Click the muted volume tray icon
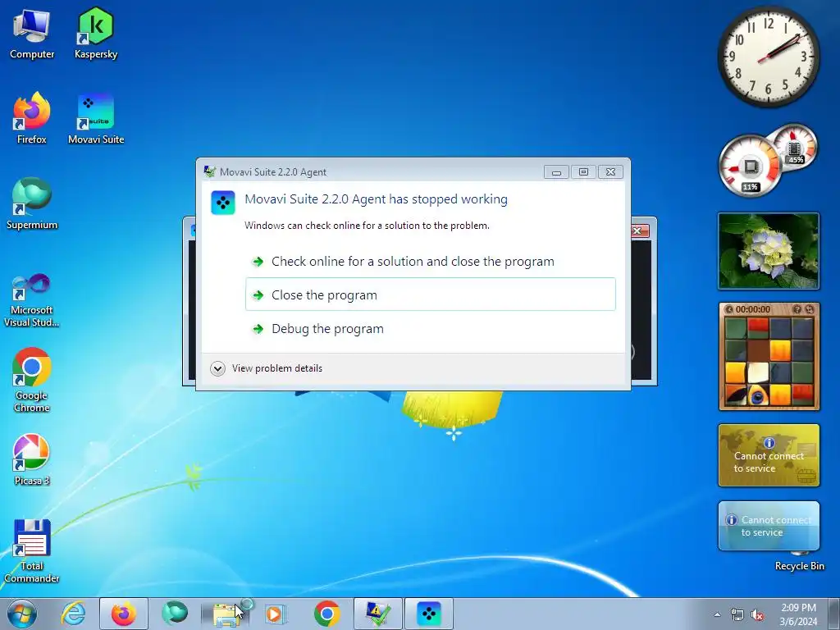 pyautogui.click(x=757, y=615)
